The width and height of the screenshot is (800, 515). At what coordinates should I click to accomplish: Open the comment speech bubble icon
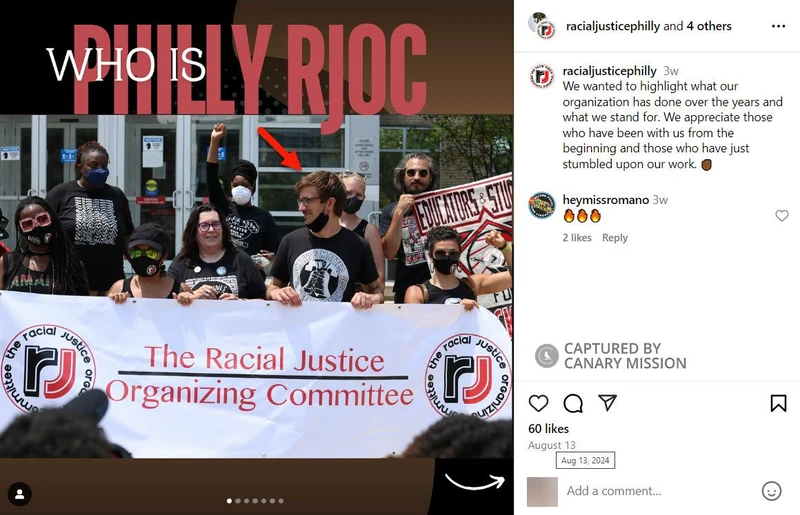pos(573,403)
